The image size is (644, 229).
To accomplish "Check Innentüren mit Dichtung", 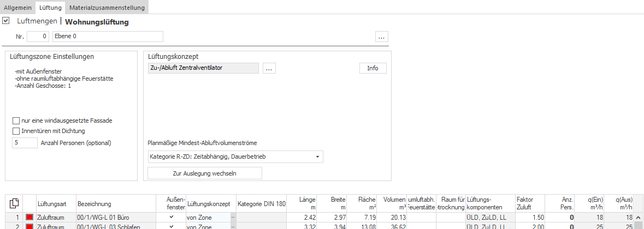I will [16, 131].
